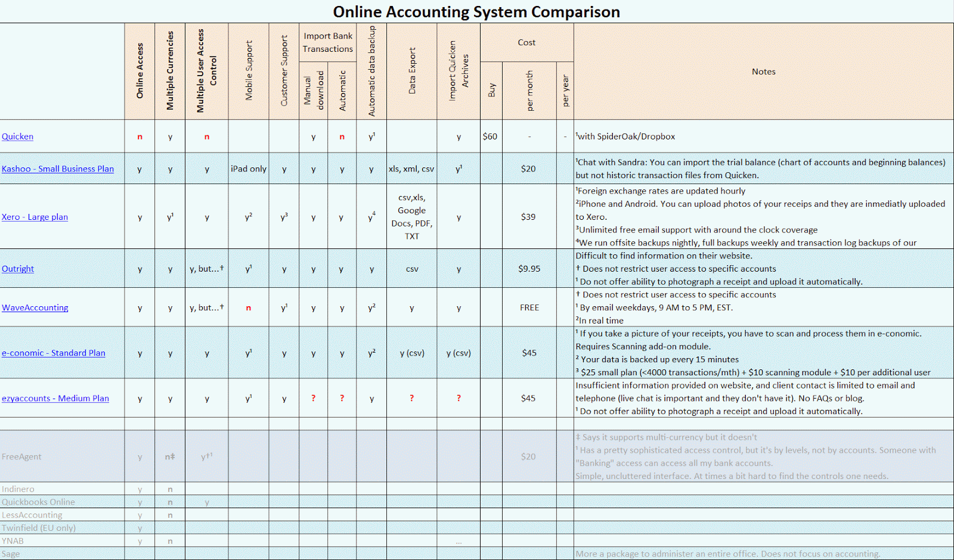The height and width of the screenshot is (560, 954).
Task: Select the Buy cost subheader
Action: click(x=492, y=91)
